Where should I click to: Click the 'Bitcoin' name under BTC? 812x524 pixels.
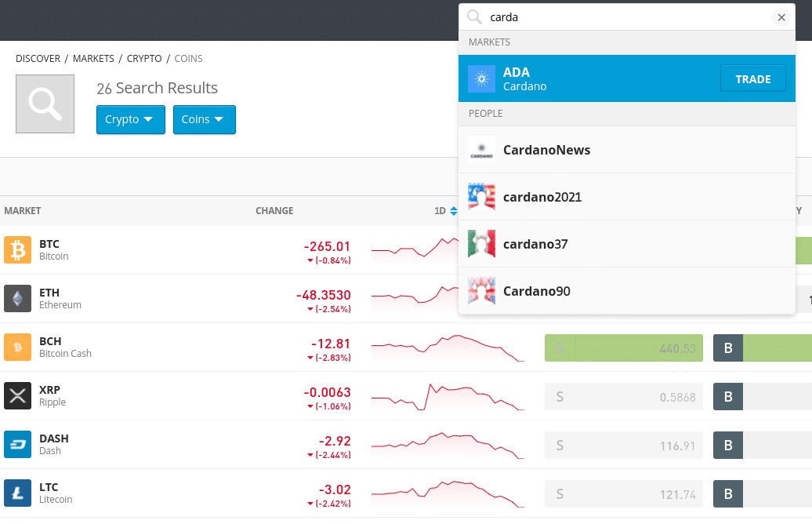click(54, 257)
